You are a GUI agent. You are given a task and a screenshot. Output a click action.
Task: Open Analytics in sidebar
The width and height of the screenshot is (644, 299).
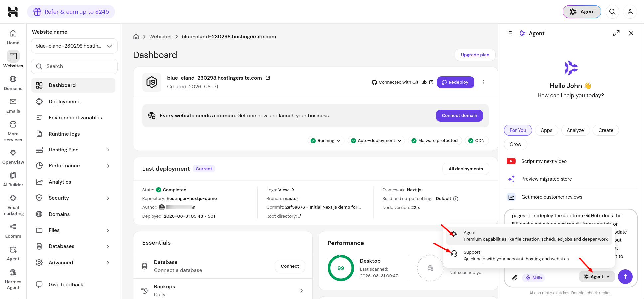pyautogui.click(x=73, y=182)
